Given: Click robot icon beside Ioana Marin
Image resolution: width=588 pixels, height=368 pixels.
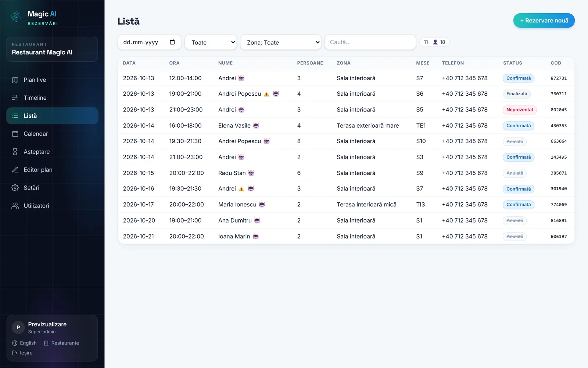Looking at the screenshot, I should coord(256,236).
